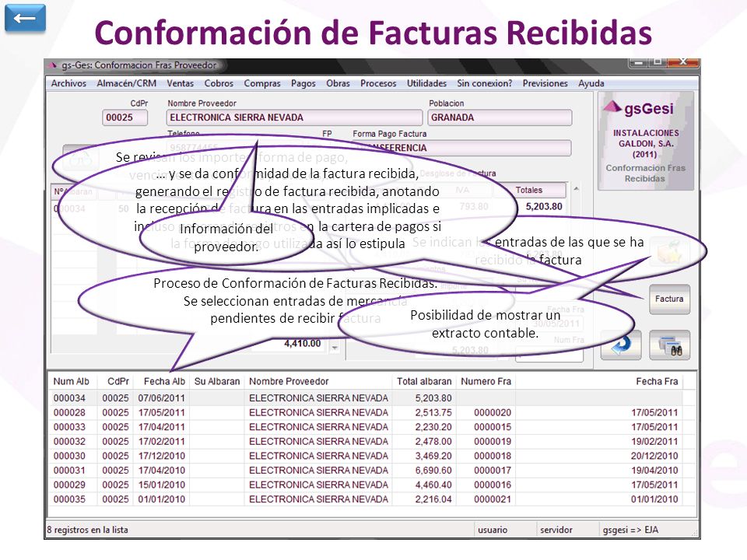The width and height of the screenshot is (747, 560).
Task: Click the Fecha Fra column header
Action: coord(657,381)
